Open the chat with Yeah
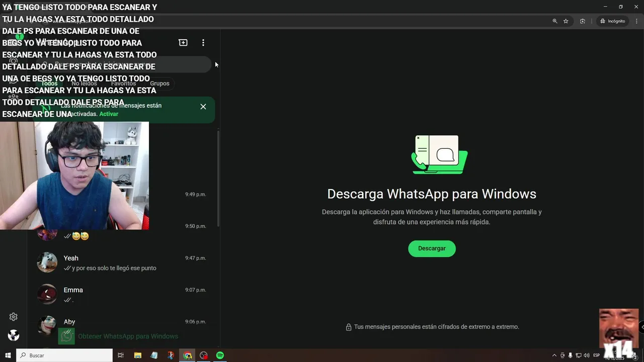 tap(123, 262)
